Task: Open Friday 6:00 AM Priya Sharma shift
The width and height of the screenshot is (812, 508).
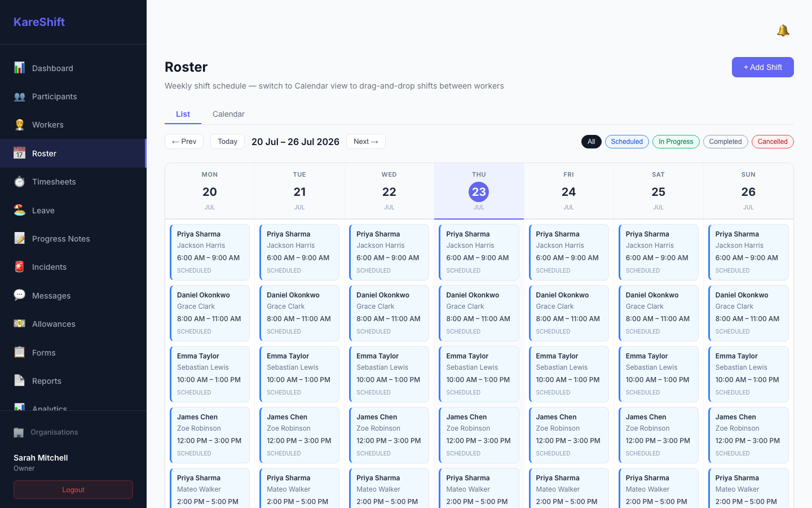Action: pyautogui.click(x=568, y=252)
